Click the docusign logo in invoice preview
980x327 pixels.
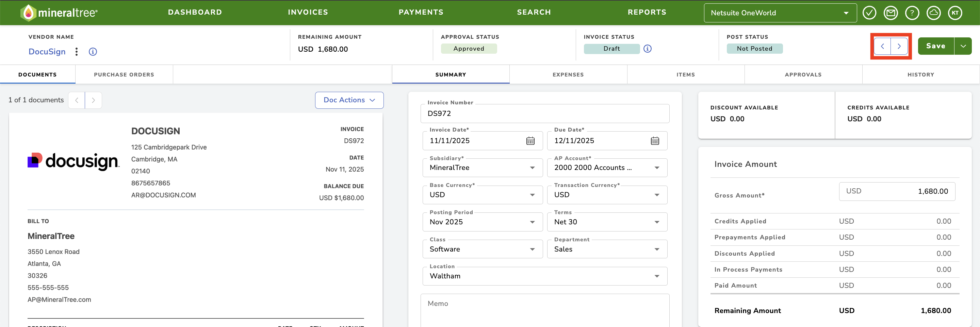(73, 161)
